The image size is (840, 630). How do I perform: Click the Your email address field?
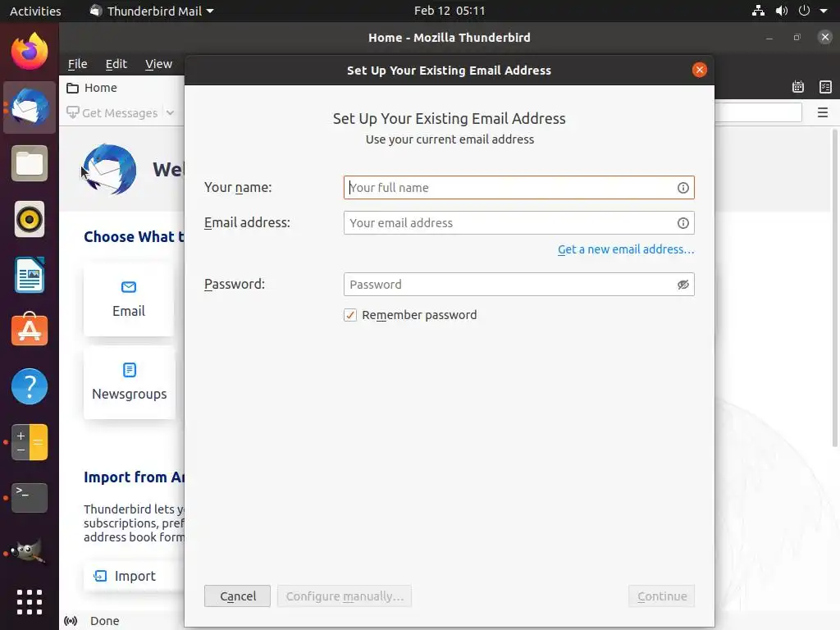click(519, 223)
